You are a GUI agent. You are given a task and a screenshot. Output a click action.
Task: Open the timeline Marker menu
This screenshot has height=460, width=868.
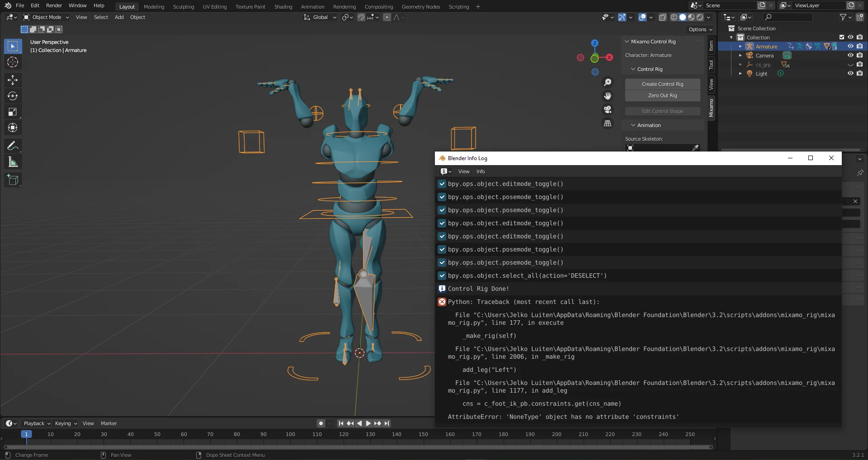(x=108, y=423)
